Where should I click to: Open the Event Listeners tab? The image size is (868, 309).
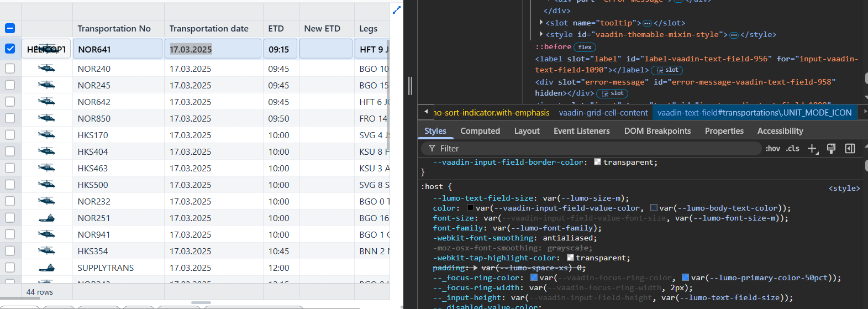(581, 131)
